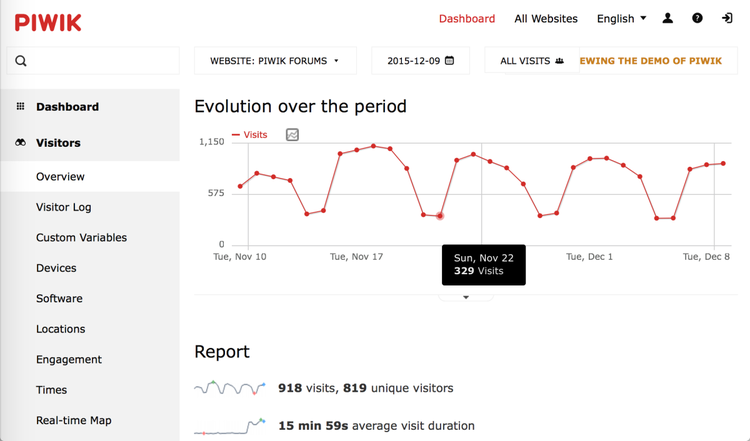Open the English language dropdown
The image size is (750, 441).
point(621,19)
